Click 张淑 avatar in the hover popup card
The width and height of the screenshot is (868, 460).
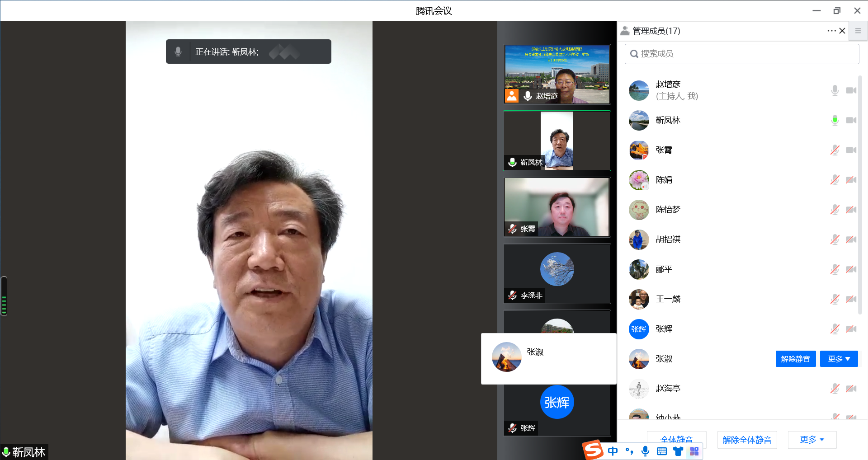(506, 357)
